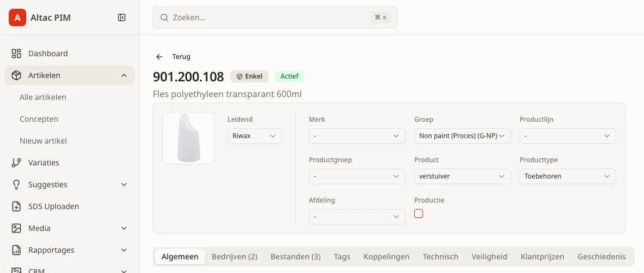Screen dimensions: 644x273
Task: Open SDS Uploaden menu item
Action: tap(70, 206)
